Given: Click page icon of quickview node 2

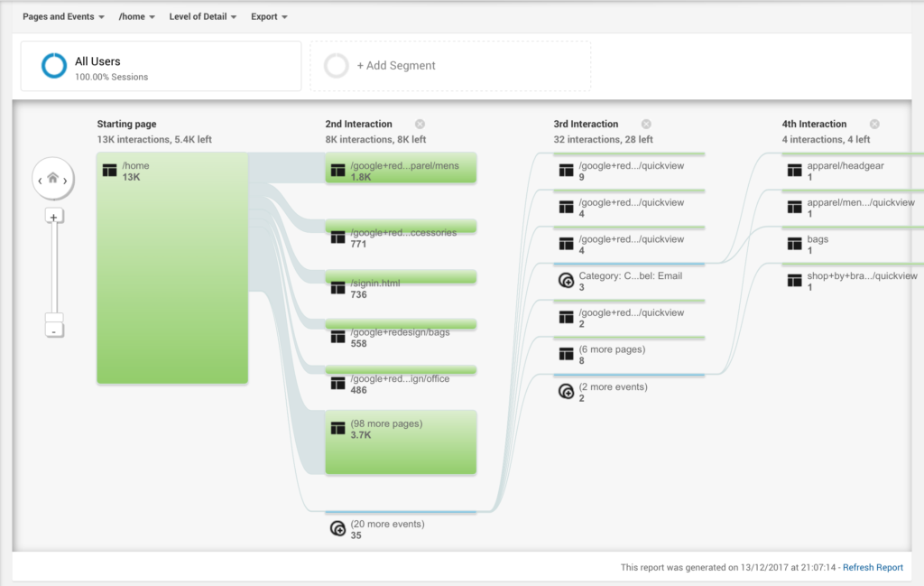Looking at the screenshot, I should (x=567, y=317).
